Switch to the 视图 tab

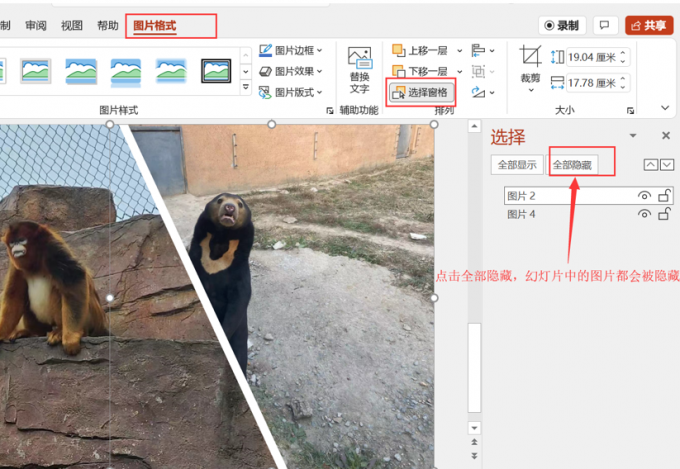click(72, 26)
